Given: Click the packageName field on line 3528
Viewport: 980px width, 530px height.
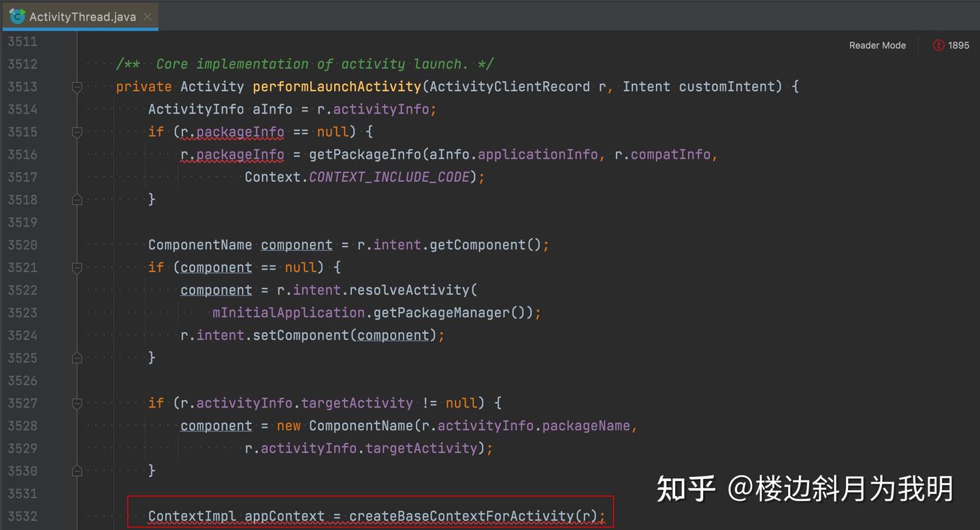Looking at the screenshot, I should tap(586, 426).
